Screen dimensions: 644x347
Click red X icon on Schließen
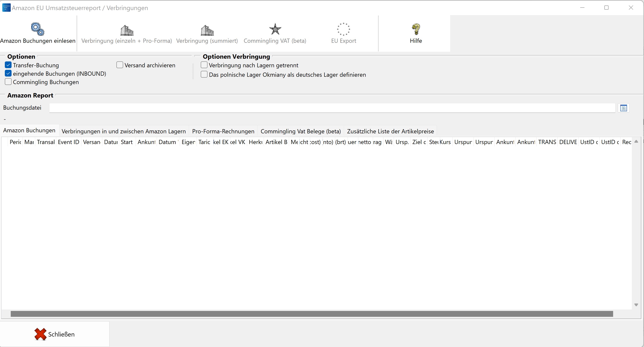tap(40, 334)
